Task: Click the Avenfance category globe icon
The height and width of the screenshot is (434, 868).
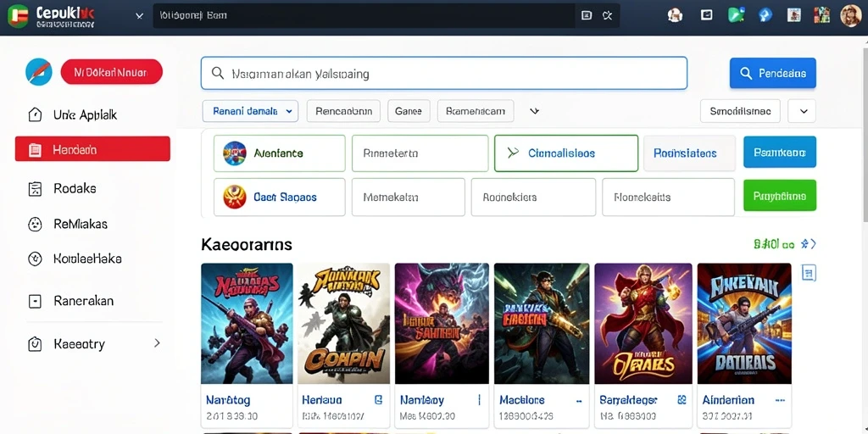Action: tap(234, 153)
